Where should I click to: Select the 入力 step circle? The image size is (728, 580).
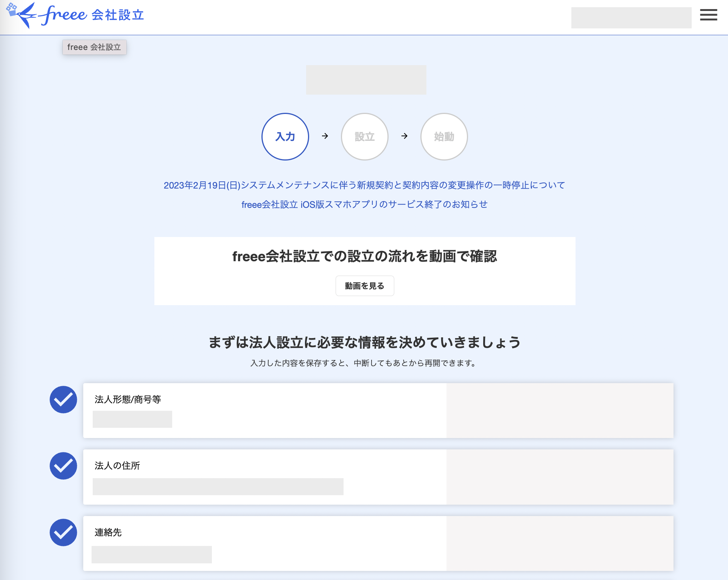click(285, 137)
